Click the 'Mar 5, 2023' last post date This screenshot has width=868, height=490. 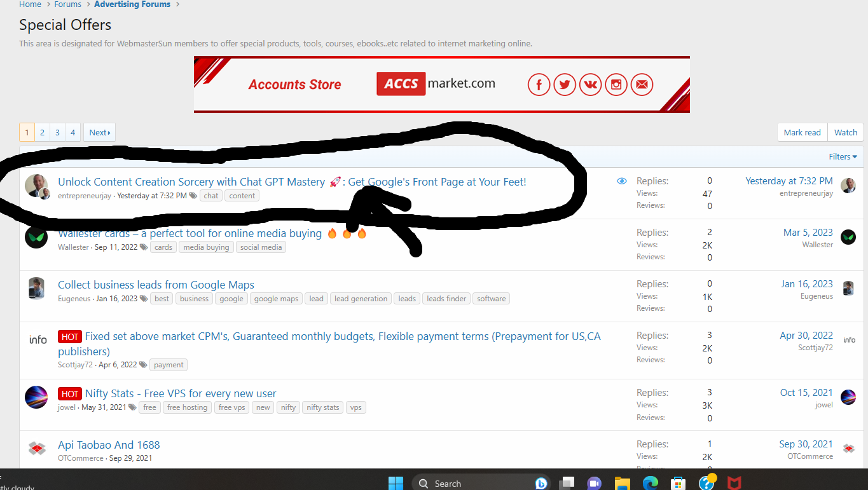[808, 233]
